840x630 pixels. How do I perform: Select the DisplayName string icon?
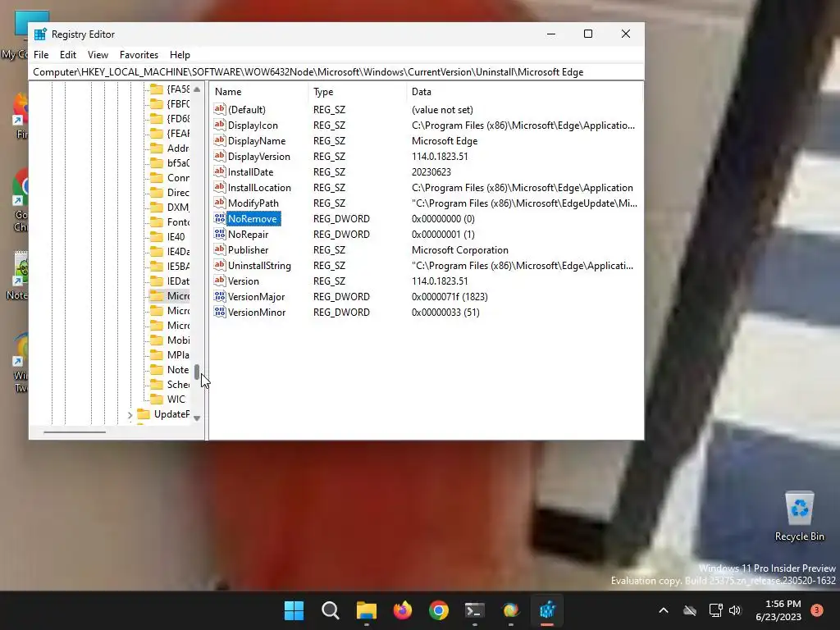pos(220,140)
